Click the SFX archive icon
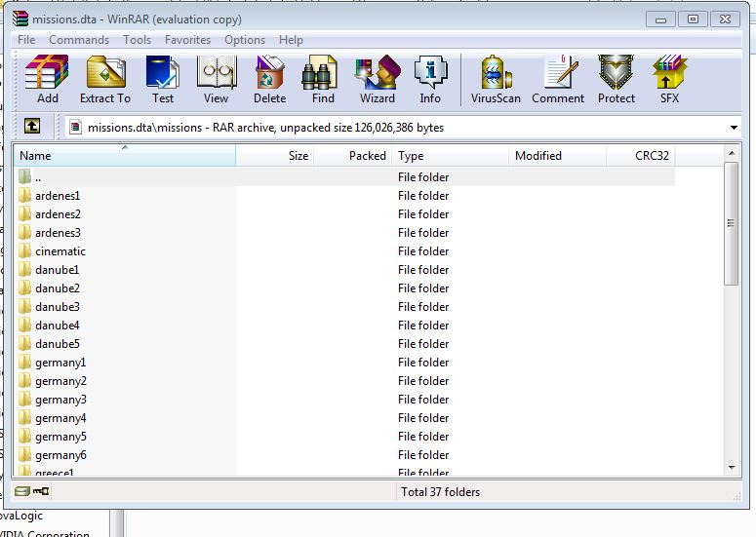 pos(669,78)
